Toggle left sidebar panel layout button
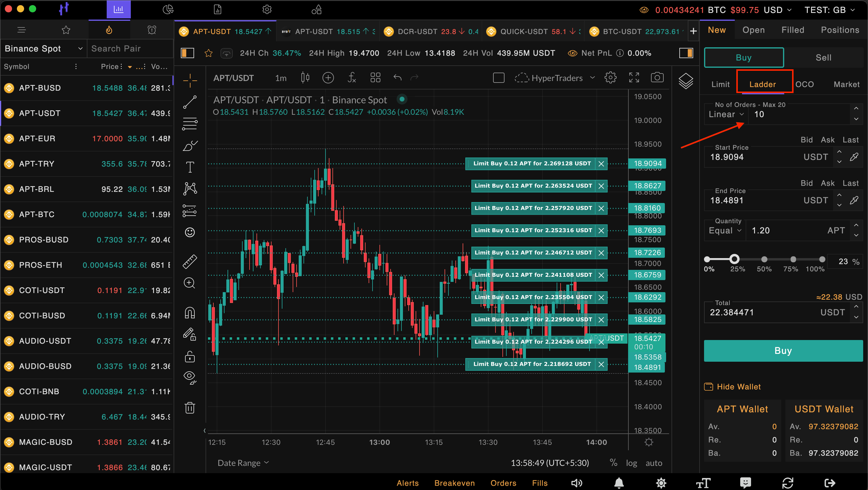The height and width of the screenshot is (490, 868). (187, 53)
